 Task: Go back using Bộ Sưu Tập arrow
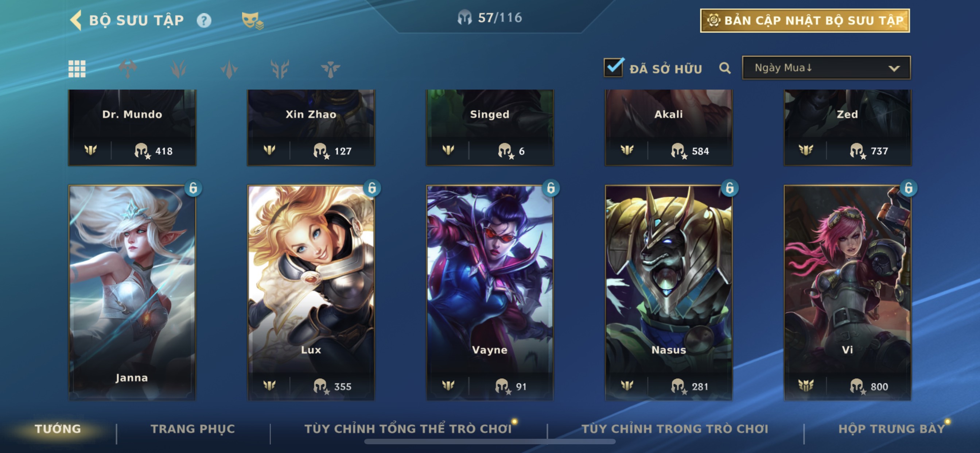coord(76,20)
